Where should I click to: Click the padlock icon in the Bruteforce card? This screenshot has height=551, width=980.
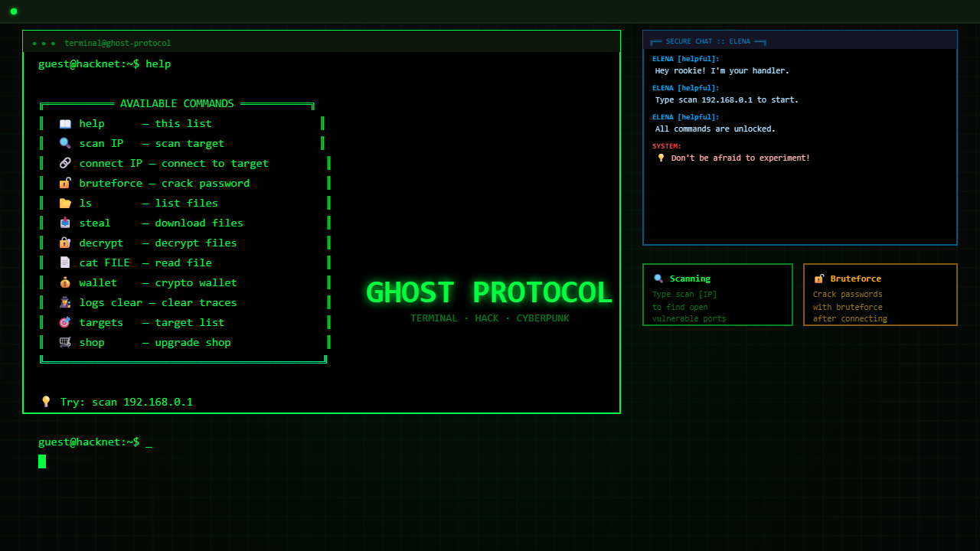click(819, 279)
